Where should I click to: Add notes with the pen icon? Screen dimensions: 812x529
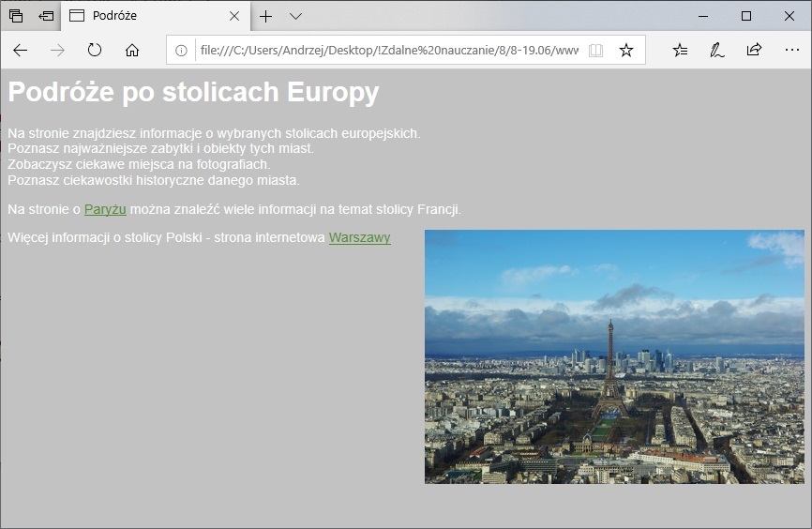coord(717,51)
